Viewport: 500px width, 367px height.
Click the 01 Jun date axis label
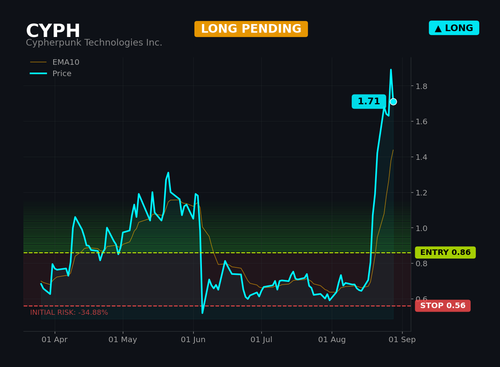coord(193,340)
